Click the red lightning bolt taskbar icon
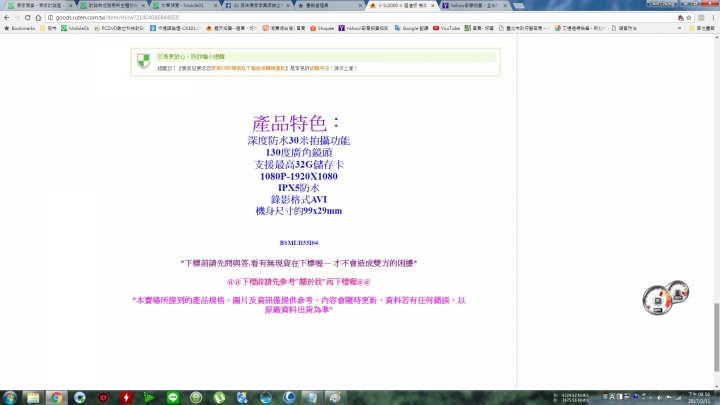The image size is (720, 405). tap(126, 398)
